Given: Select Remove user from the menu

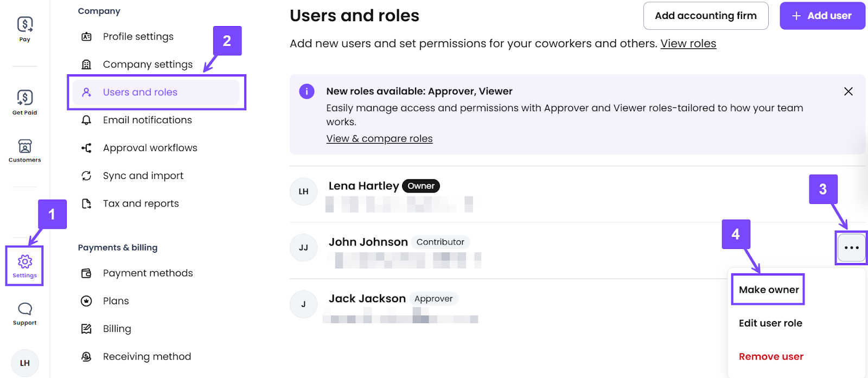Looking at the screenshot, I should coord(770,357).
